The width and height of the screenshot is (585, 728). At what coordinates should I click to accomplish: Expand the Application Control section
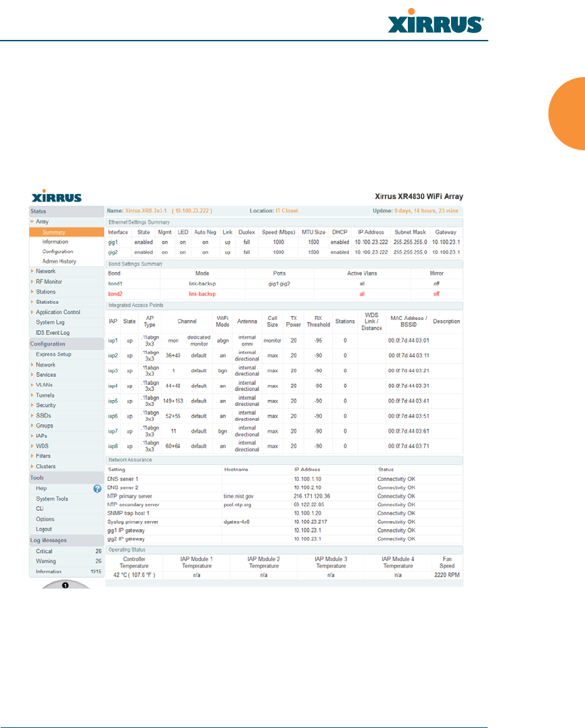point(32,312)
